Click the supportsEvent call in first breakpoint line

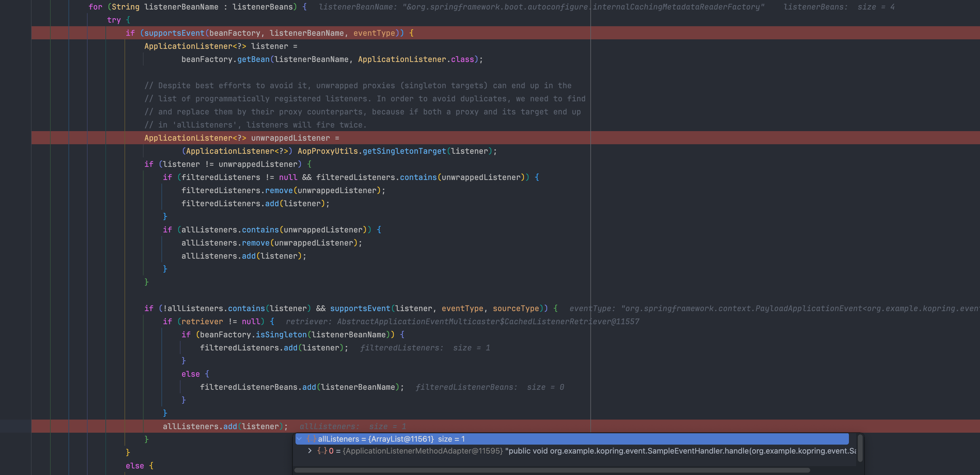tap(174, 33)
